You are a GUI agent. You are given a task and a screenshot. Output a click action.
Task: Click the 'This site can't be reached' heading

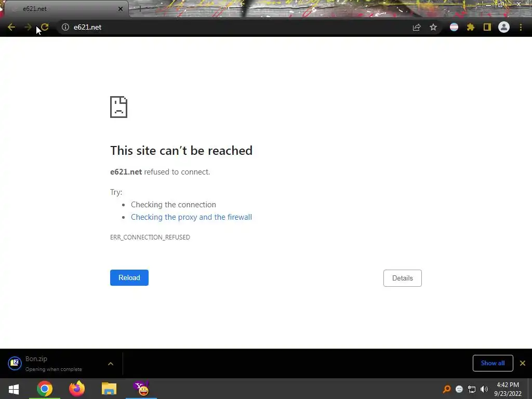[x=181, y=151]
